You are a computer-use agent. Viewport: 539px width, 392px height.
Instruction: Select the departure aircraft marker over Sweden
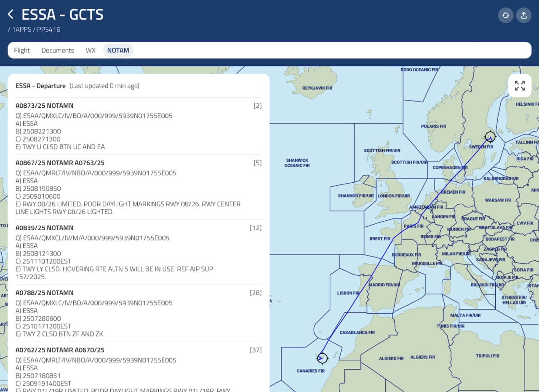490,136
